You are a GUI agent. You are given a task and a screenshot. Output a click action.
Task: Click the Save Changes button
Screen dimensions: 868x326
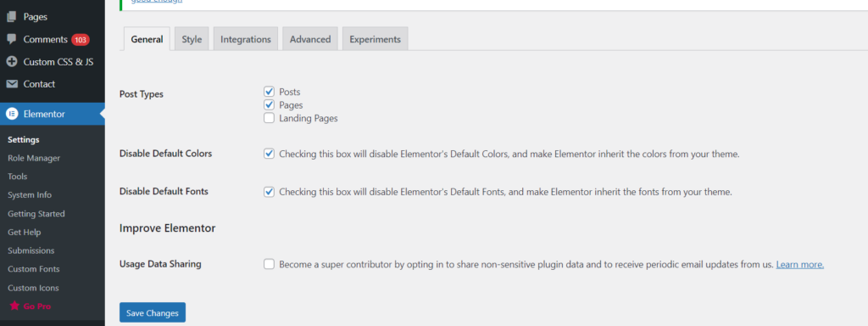[x=153, y=312]
